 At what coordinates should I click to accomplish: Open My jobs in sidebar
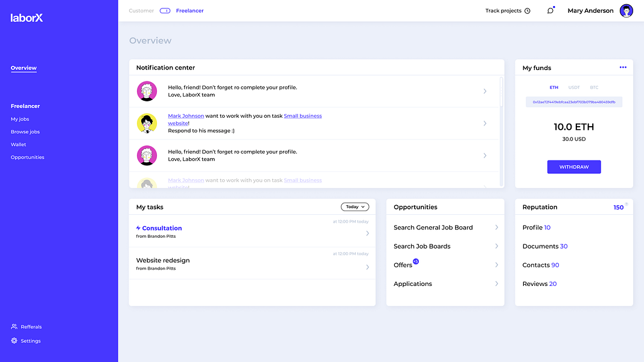[x=20, y=119]
